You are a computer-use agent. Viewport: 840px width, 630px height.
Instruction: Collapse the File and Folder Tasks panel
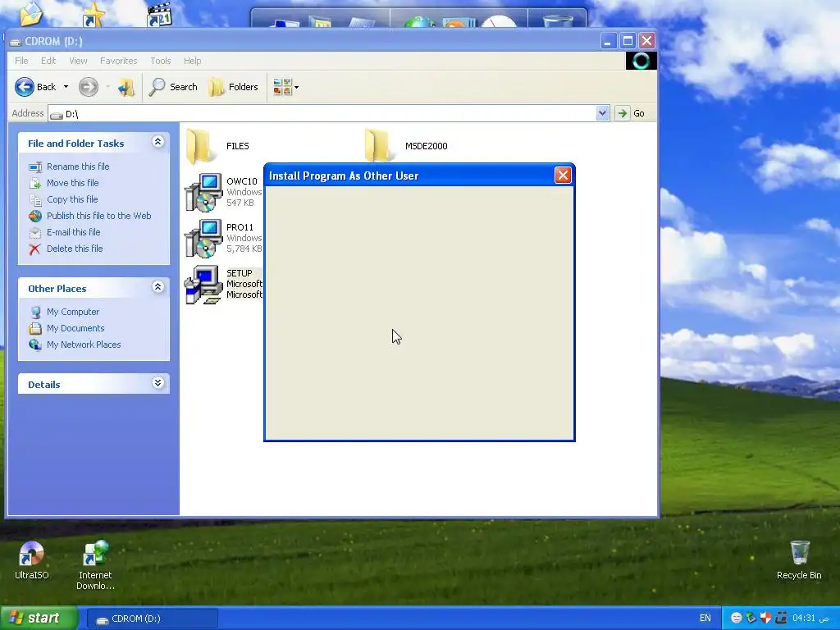[157, 142]
